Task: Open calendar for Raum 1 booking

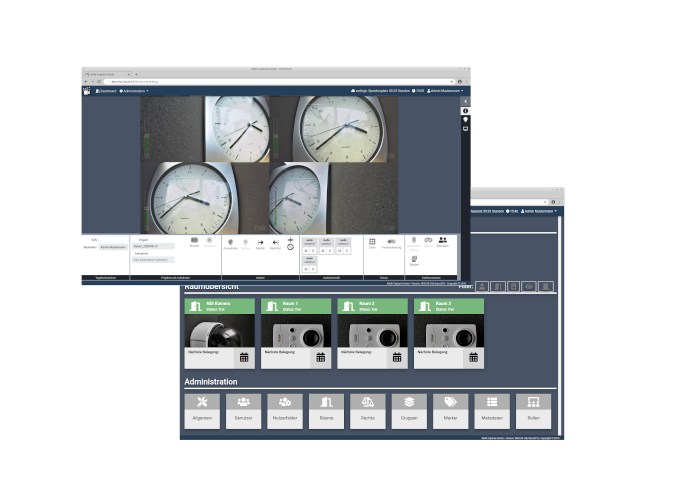Action: tap(321, 357)
